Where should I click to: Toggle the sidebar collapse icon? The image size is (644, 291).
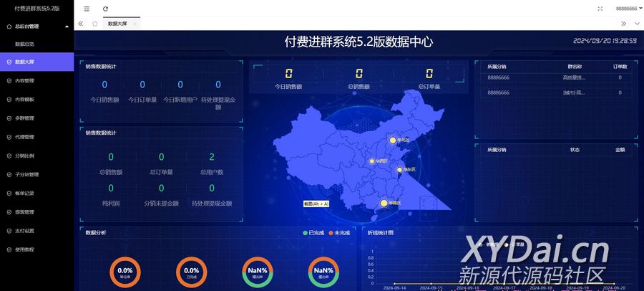[x=87, y=9]
